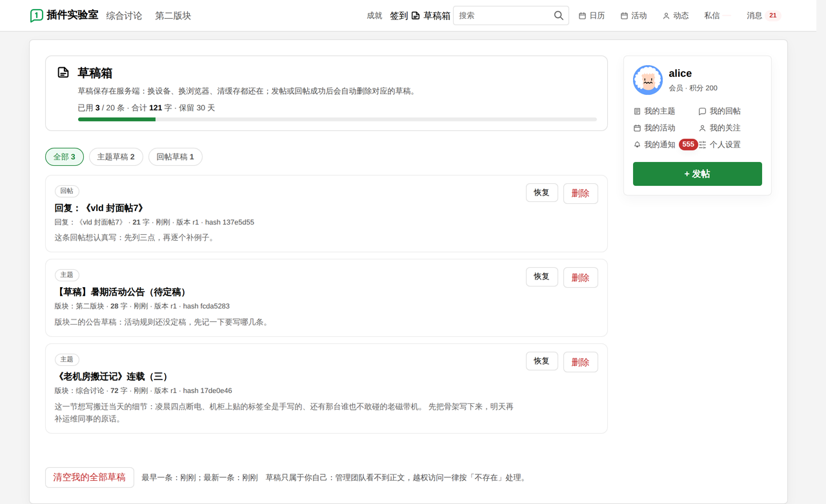Restore the 暑期活动公告 draft
826x504 pixels.
click(x=542, y=276)
